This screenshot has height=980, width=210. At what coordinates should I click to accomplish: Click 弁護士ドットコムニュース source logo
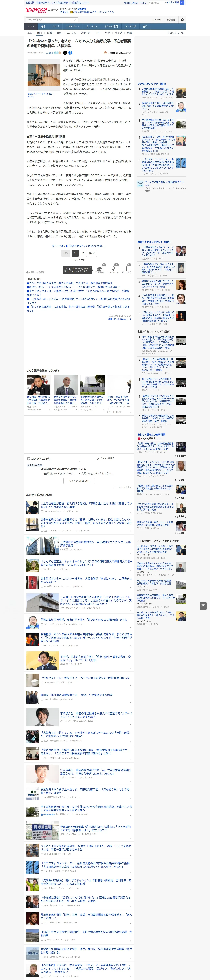pos(117,53)
